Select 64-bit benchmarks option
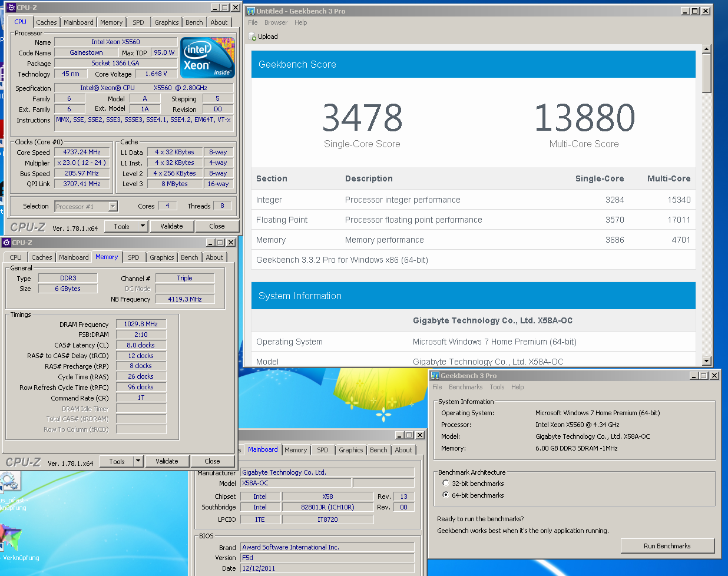 446,495
